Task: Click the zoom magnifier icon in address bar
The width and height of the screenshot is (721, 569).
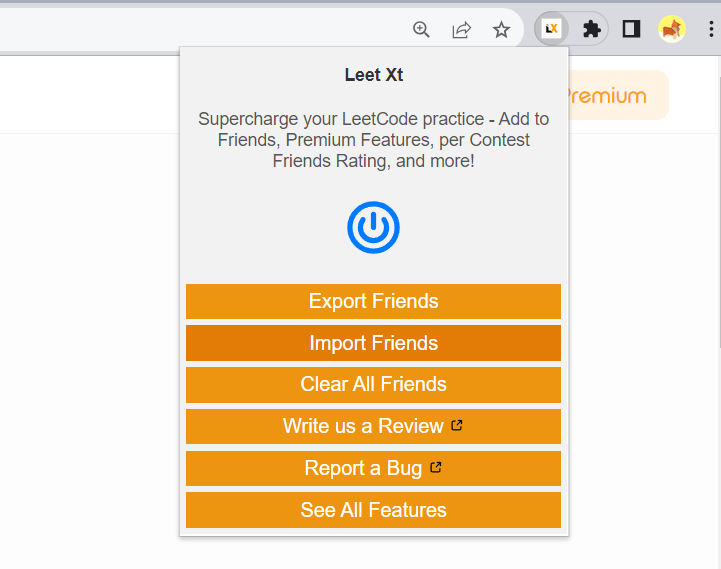Action: [421, 29]
